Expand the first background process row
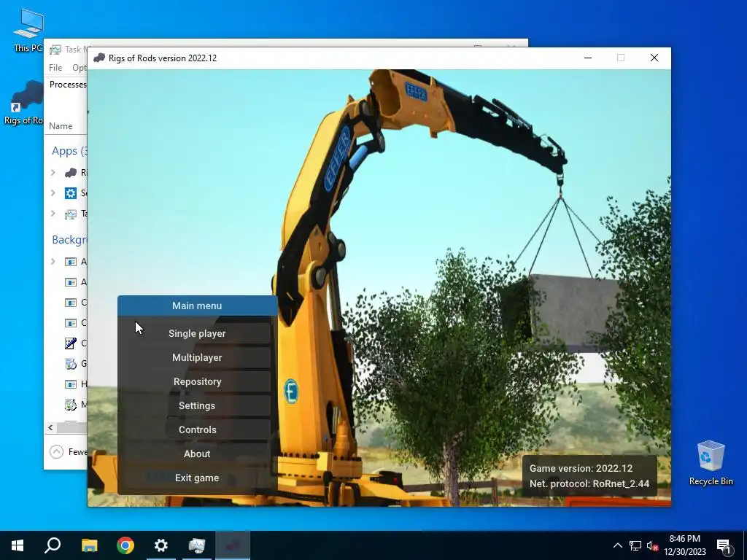 click(x=53, y=262)
